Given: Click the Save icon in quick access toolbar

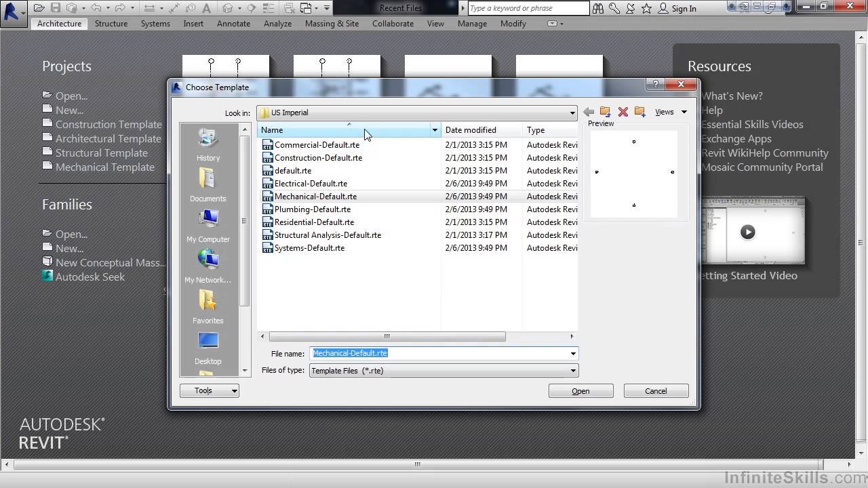Looking at the screenshot, I should click(x=56, y=8).
